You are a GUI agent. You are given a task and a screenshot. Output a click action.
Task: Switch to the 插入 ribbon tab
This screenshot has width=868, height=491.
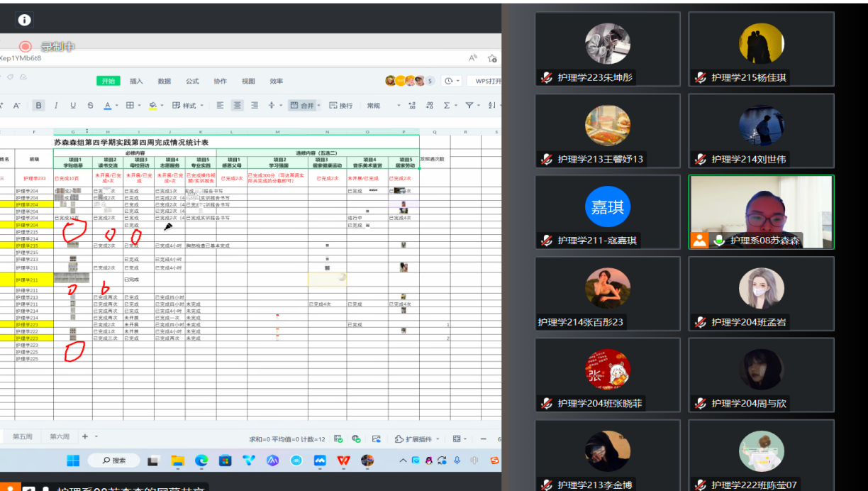136,81
